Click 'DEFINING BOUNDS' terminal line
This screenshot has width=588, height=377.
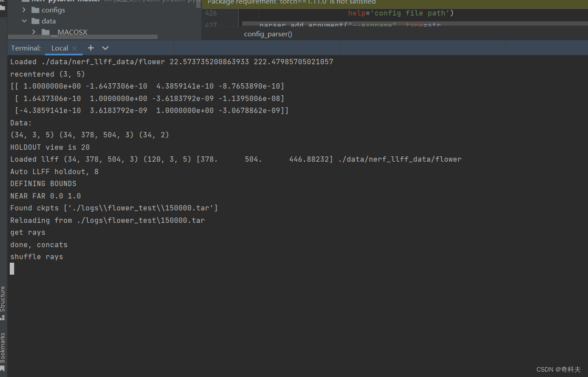coord(43,183)
